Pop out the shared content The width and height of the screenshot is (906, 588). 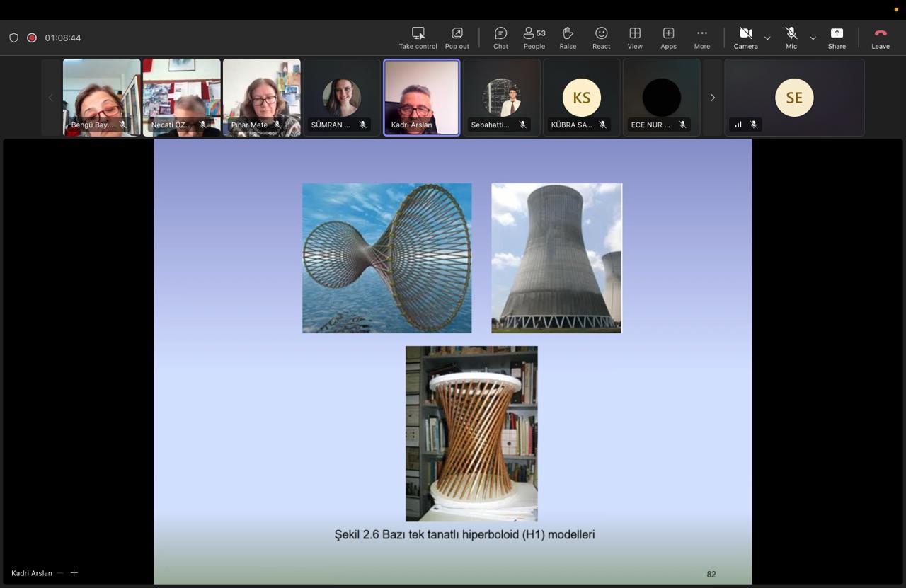(457, 38)
